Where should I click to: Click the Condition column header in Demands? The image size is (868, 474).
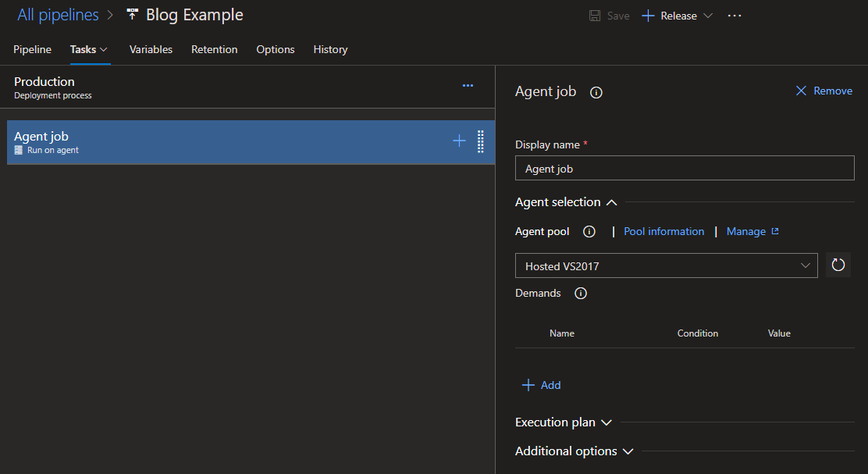tap(698, 333)
